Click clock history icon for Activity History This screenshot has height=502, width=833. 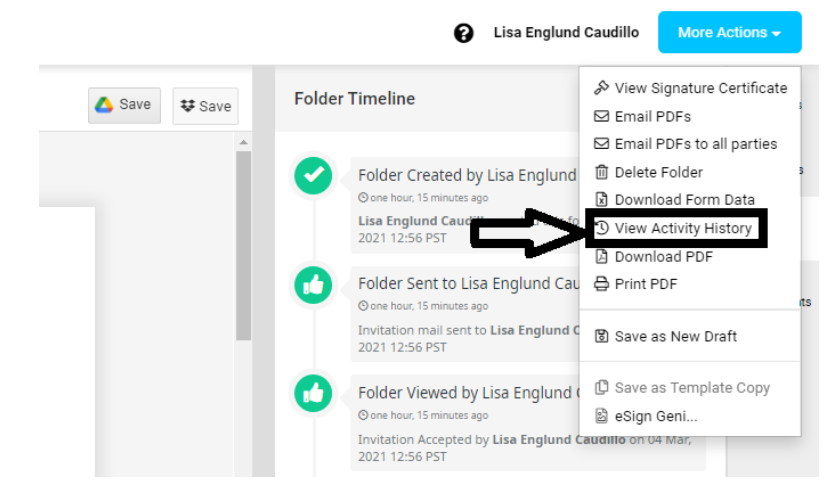tap(601, 228)
